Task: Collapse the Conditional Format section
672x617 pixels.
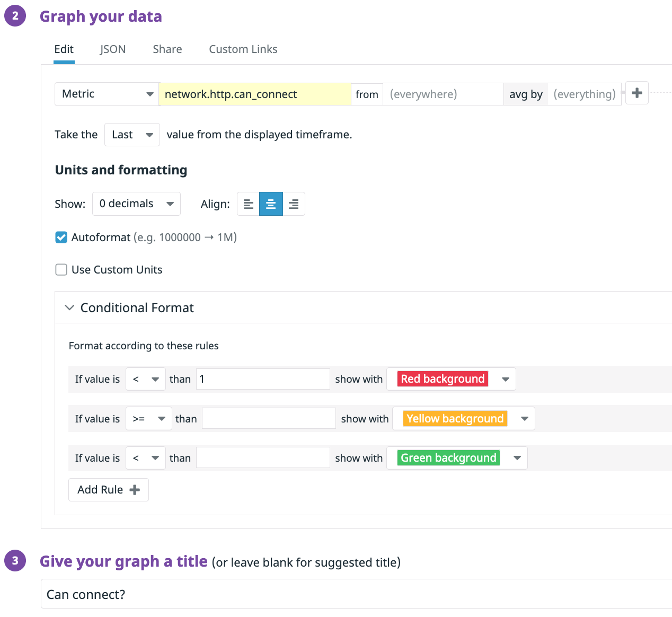Action: click(x=69, y=307)
